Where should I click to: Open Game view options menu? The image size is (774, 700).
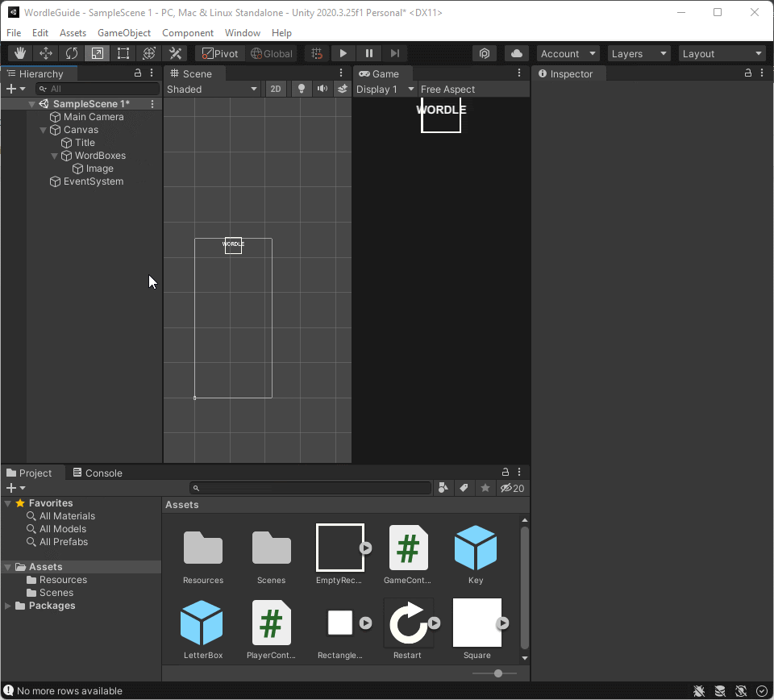pos(518,73)
